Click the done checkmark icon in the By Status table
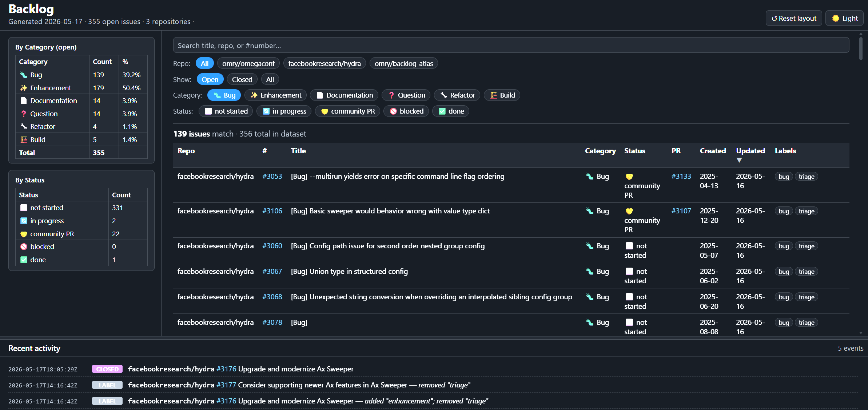This screenshot has width=868, height=410. 24,260
